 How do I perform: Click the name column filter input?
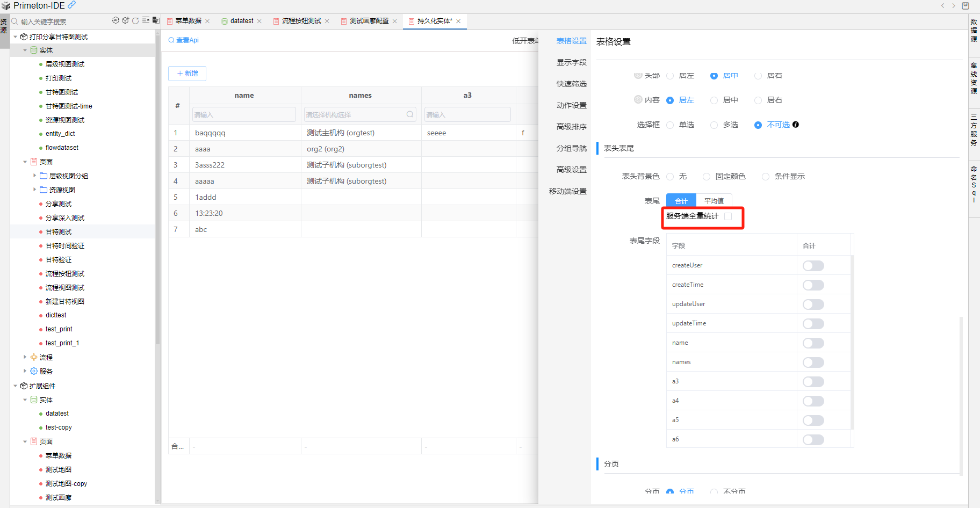pyautogui.click(x=244, y=114)
